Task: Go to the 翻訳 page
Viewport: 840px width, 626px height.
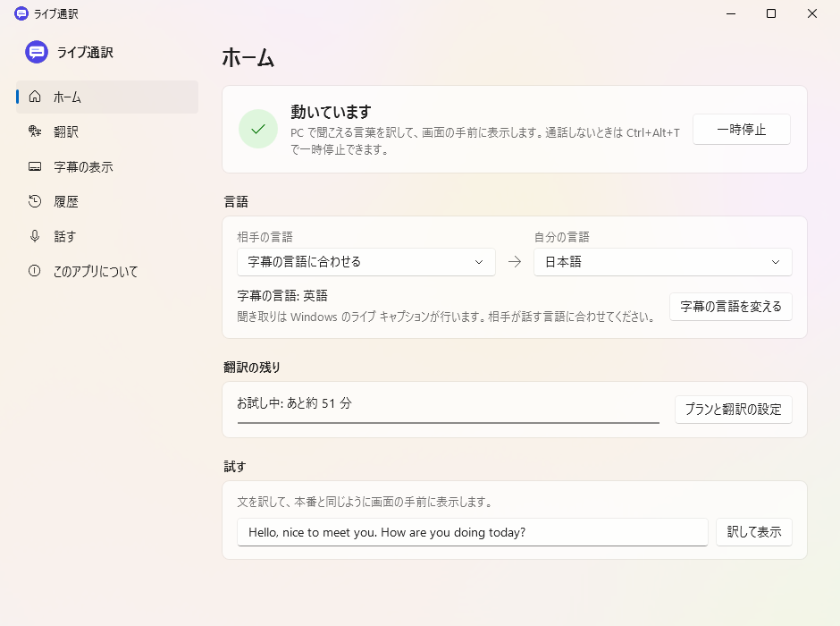Action: pos(107,131)
